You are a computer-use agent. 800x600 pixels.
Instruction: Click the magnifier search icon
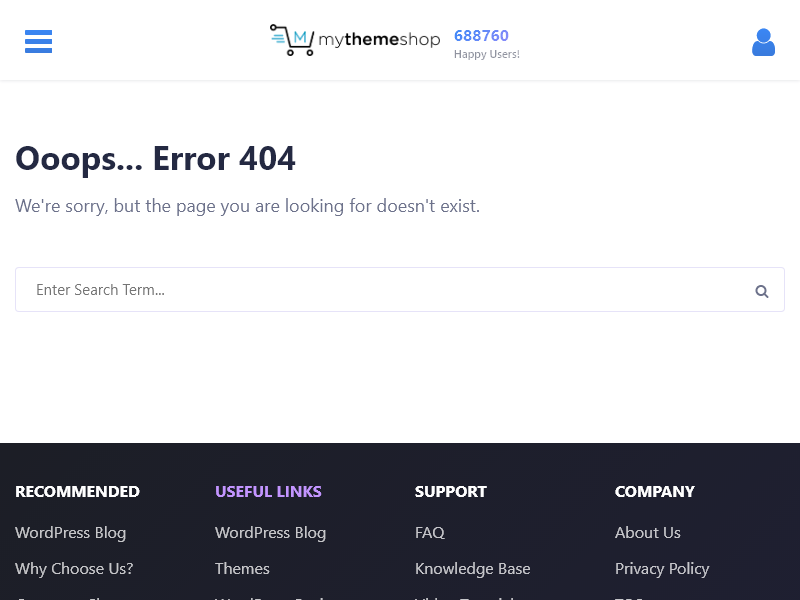click(x=762, y=291)
